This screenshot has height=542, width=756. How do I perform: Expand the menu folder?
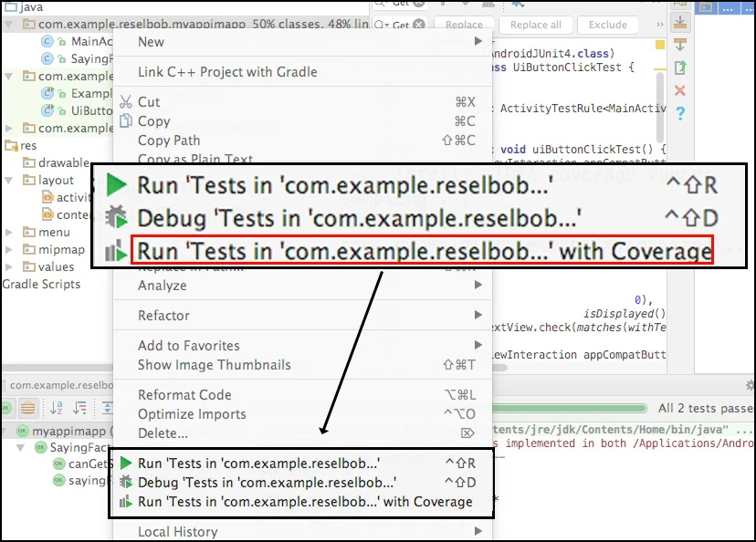9,232
